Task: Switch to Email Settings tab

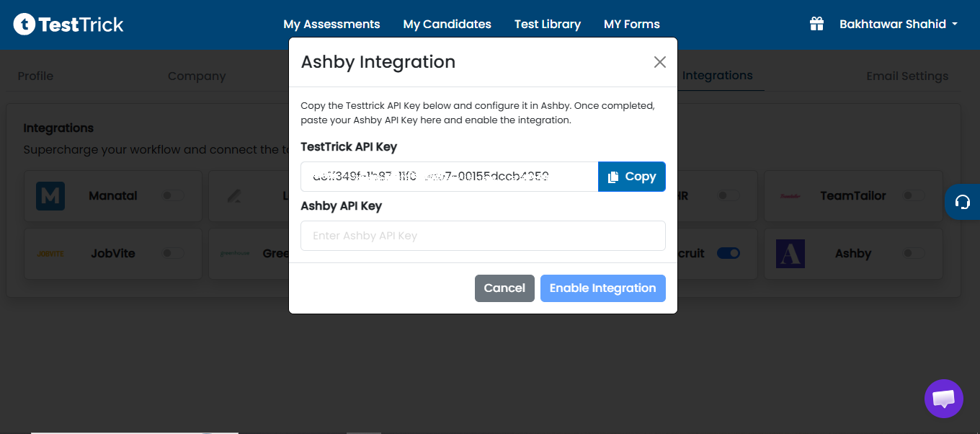Action: pos(907,76)
